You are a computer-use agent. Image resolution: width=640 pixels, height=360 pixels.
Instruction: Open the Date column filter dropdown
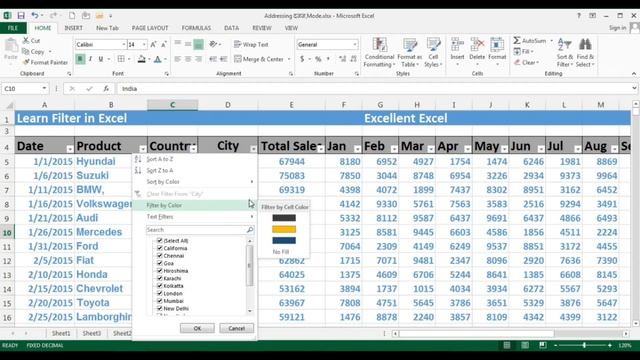70,149
